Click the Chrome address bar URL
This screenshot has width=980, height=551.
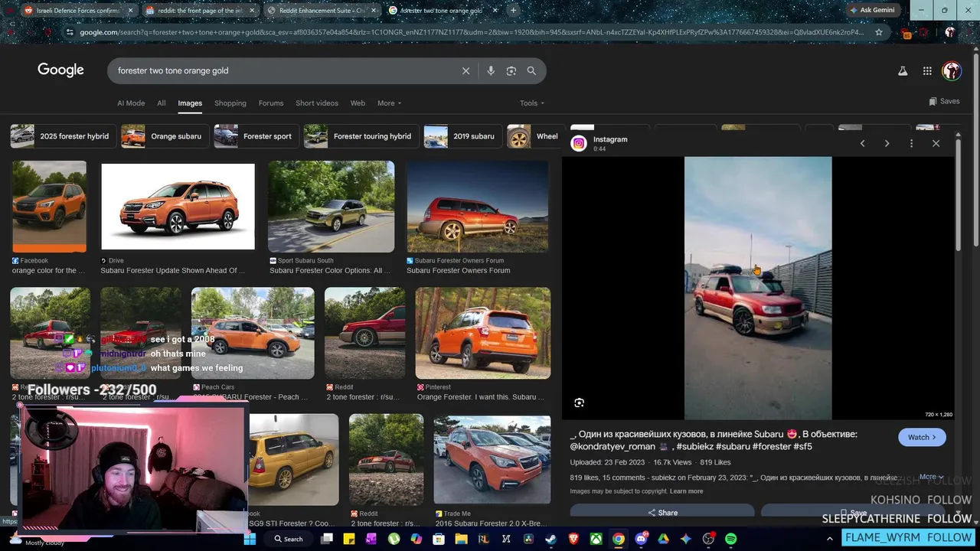(471, 32)
